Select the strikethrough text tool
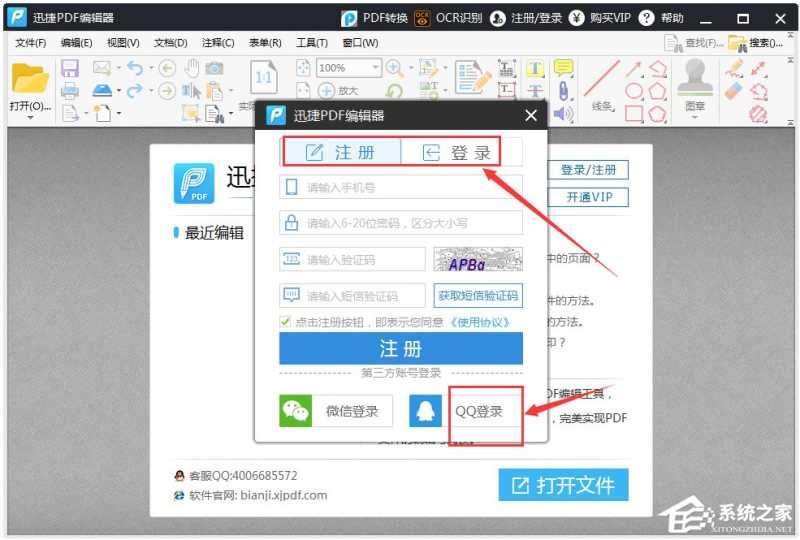800x540 pixels. [x=535, y=91]
